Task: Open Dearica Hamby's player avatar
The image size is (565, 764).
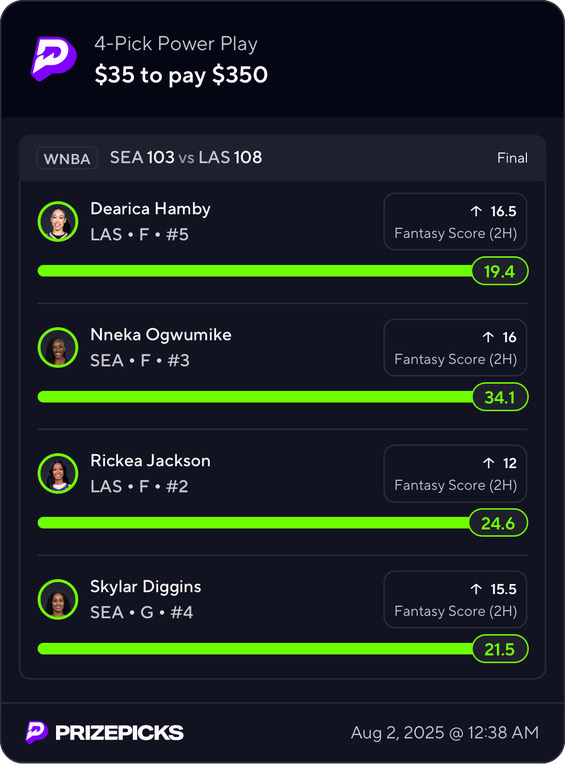Action: pyautogui.click(x=58, y=221)
